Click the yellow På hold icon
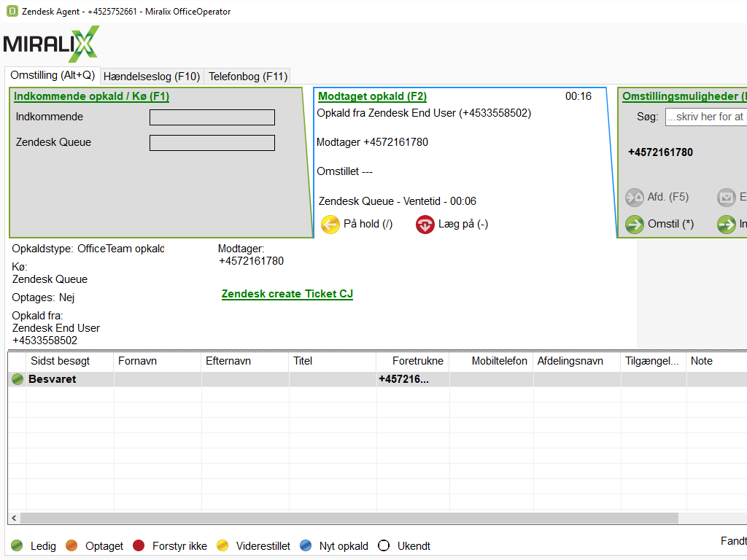747x560 pixels. click(330, 225)
